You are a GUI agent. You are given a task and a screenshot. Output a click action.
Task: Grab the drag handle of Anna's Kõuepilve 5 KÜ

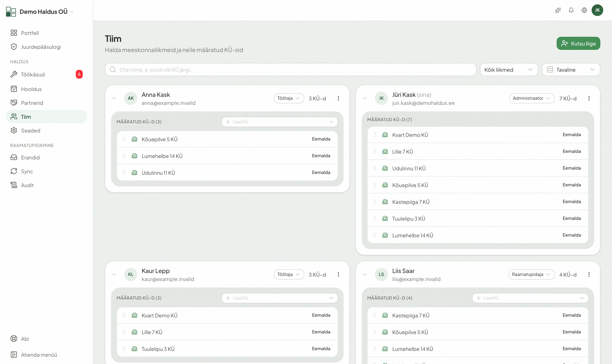pyautogui.click(x=124, y=139)
